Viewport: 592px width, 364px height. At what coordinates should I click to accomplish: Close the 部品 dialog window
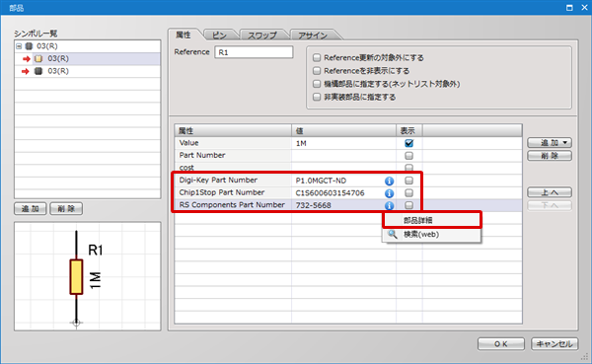click(x=584, y=7)
